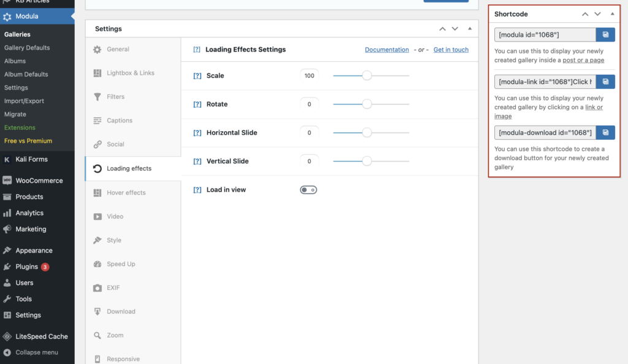Switch to the Hover effects tab
This screenshot has height=364, width=628.
pyautogui.click(x=126, y=192)
